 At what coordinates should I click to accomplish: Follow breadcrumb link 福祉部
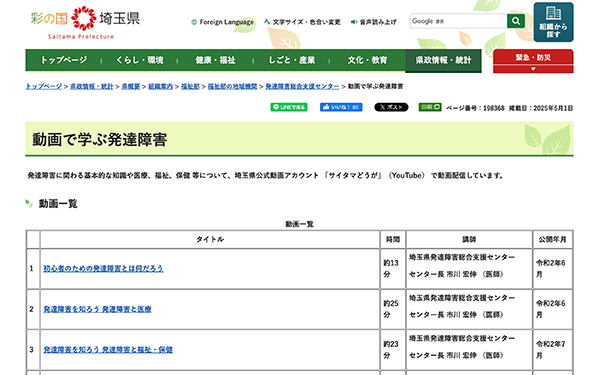click(190, 86)
